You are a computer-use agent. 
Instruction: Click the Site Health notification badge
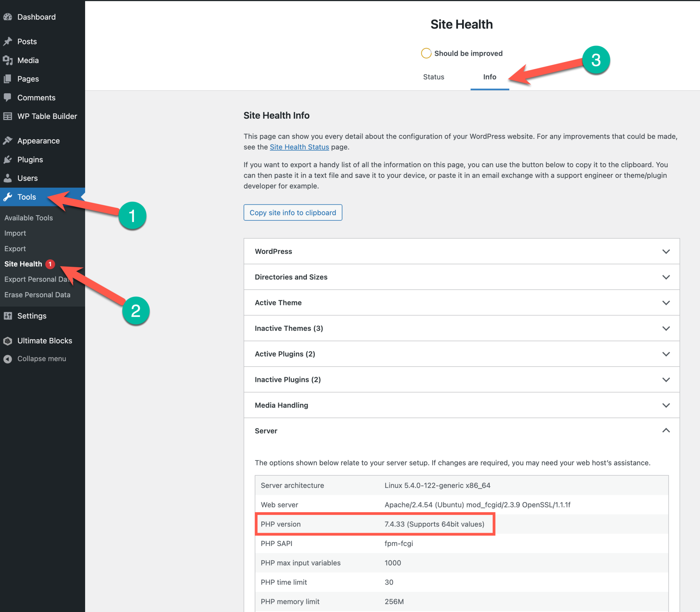tap(50, 264)
